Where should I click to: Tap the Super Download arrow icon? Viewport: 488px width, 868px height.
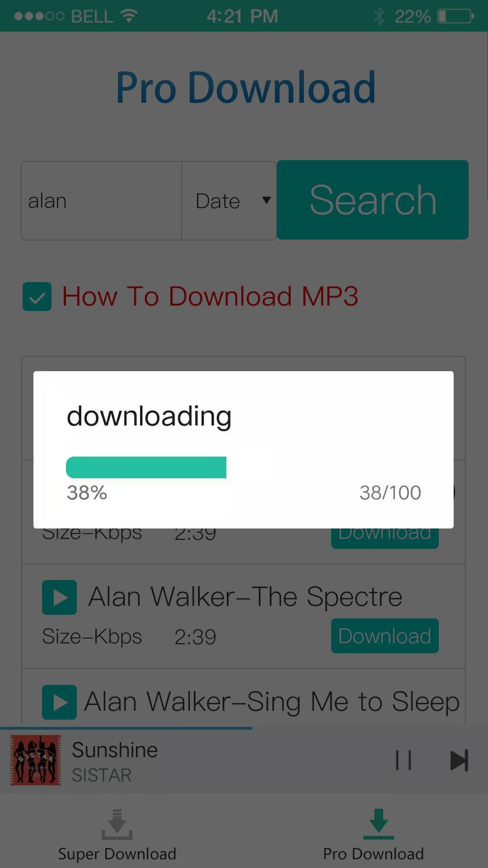(117, 825)
